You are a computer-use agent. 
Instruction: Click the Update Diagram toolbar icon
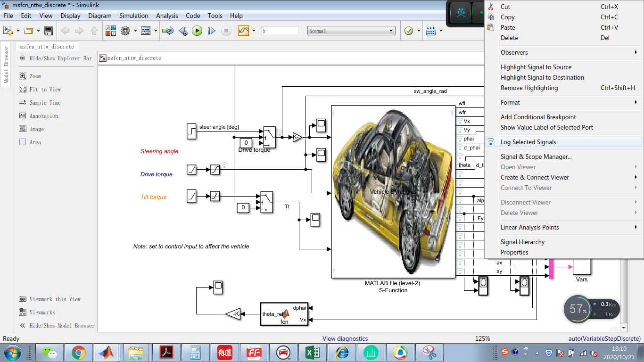167,31
